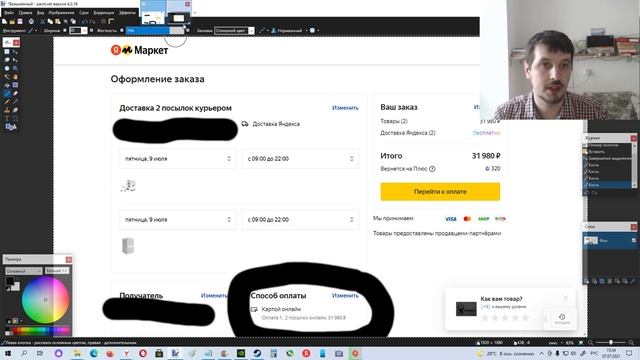Viewport: 640px width, 360px height.
Task: Open the Слои menu
Action: pyautogui.click(x=84, y=13)
